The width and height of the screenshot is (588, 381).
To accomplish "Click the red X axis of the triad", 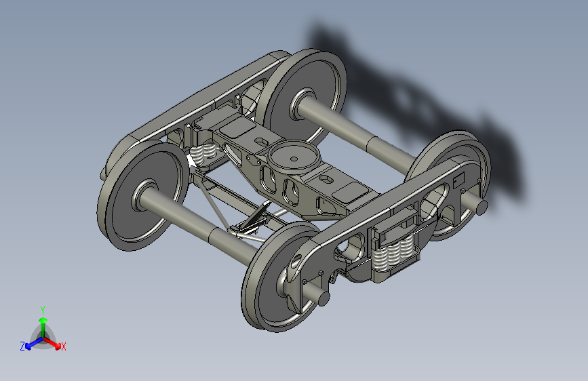I will pyautogui.click(x=52, y=343).
